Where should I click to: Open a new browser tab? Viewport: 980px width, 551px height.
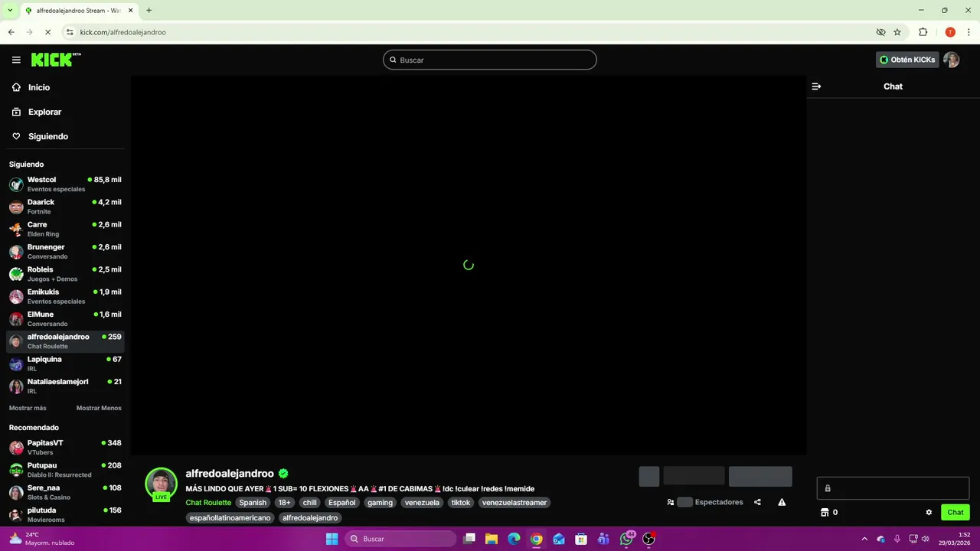pos(149,11)
